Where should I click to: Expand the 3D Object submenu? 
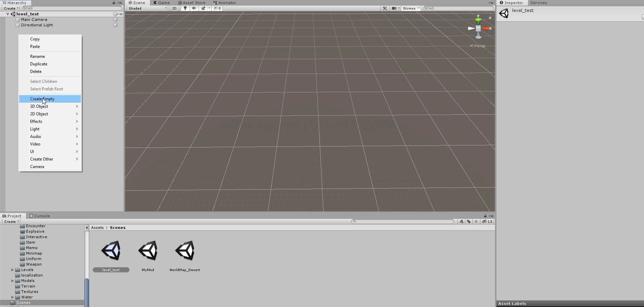(x=50, y=106)
